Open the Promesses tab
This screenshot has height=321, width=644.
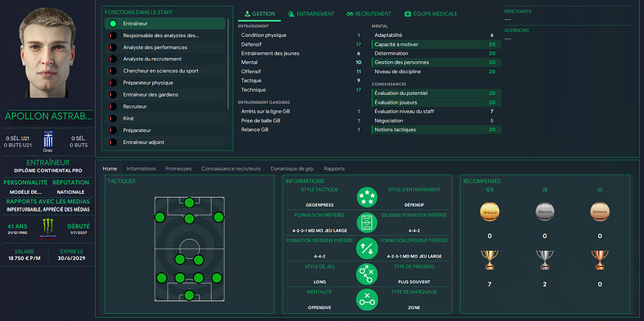178,169
